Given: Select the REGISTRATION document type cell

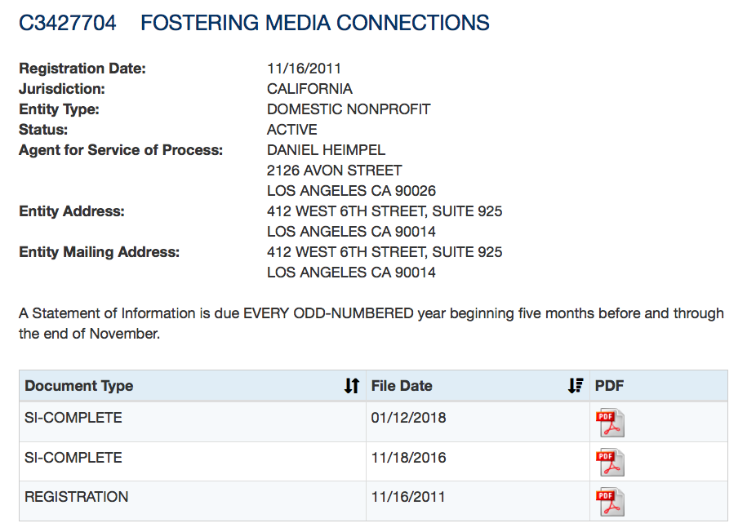Looking at the screenshot, I should click(77, 497).
